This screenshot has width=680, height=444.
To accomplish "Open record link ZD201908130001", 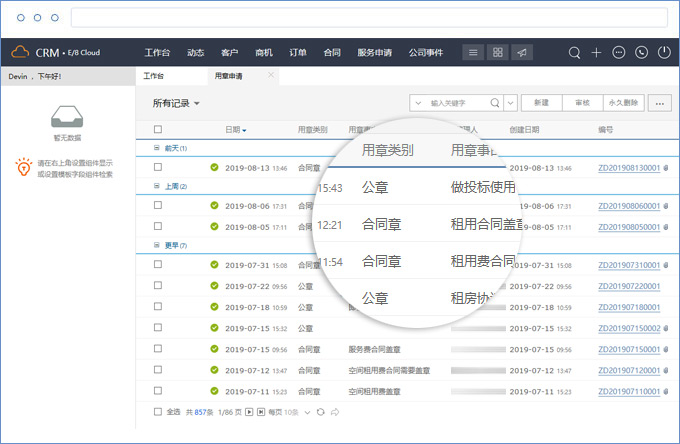I will (628, 167).
